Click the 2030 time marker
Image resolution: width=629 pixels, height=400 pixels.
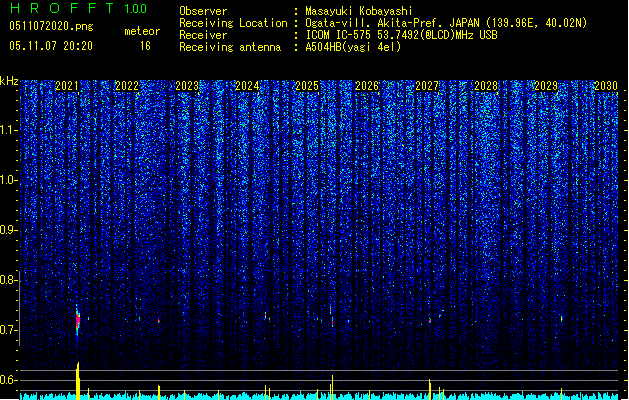(606, 86)
